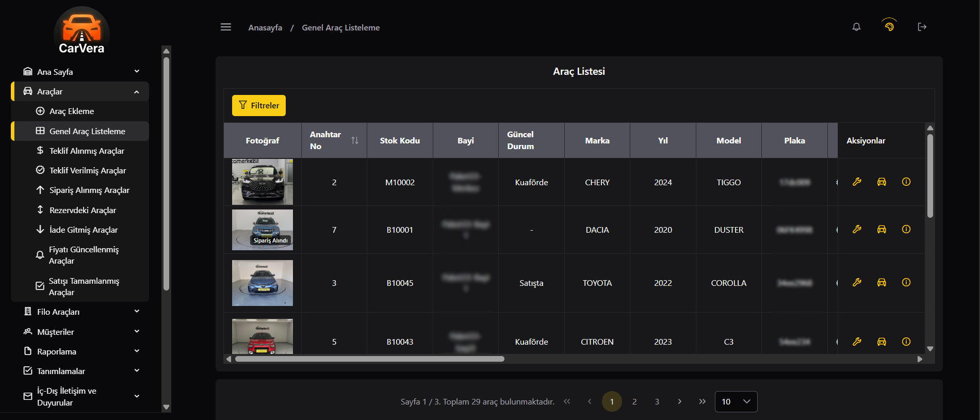The image size is (980, 420).
Task: Click the Filtreler button
Action: click(x=259, y=105)
